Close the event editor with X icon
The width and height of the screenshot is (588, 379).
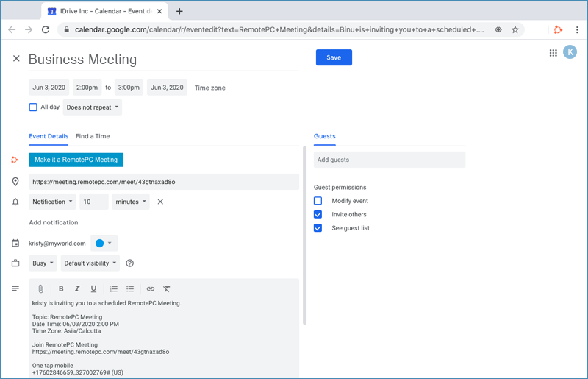tap(16, 59)
